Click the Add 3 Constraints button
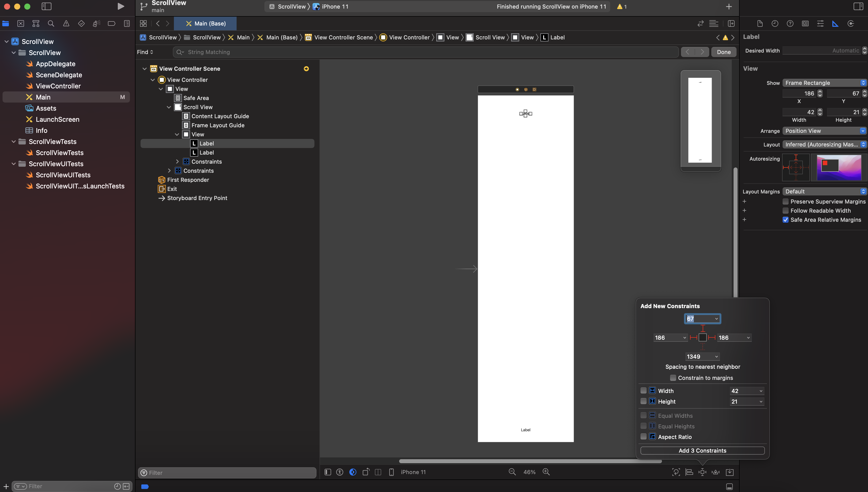 [702, 450]
